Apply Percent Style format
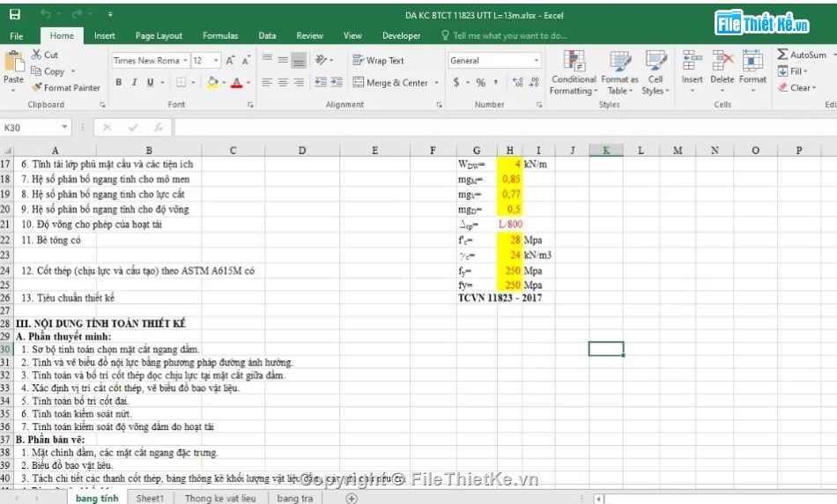 coord(480,82)
